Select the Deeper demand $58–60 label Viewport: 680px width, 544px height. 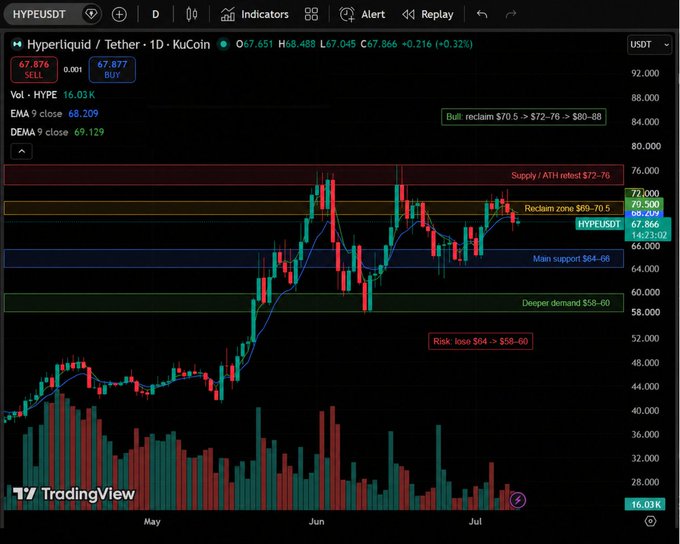pyautogui.click(x=566, y=303)
